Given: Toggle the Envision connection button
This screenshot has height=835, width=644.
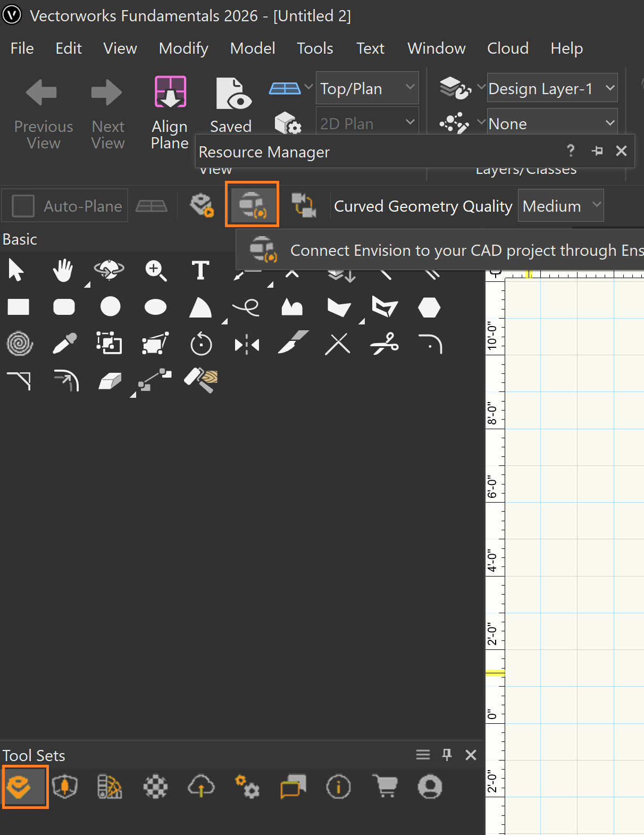Looking at the screenshot, I should point(252,204).
